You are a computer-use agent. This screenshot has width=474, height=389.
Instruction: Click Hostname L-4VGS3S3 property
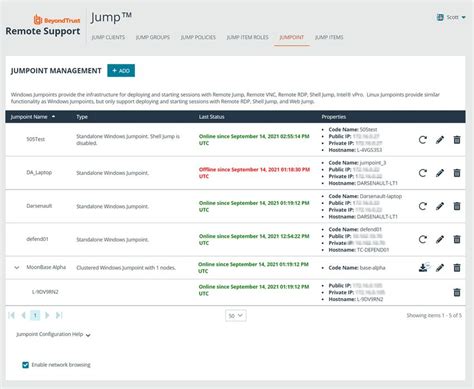(355, 150)
